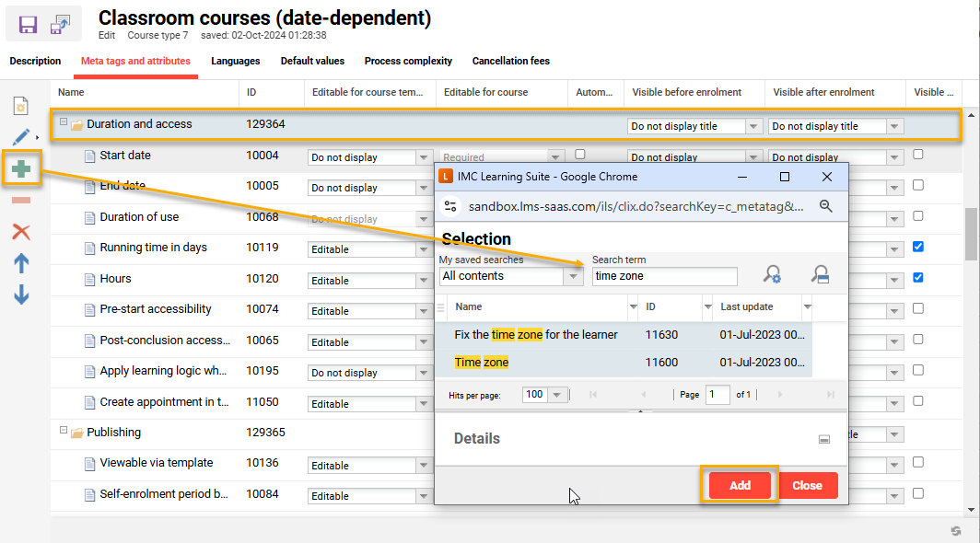Click the red Add button

click(740, 485)
